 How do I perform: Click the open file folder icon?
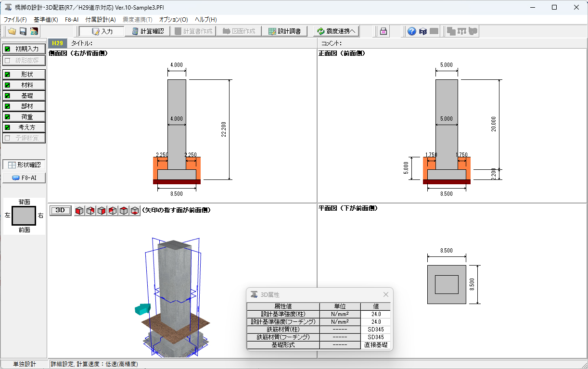[x=12, y=31]
